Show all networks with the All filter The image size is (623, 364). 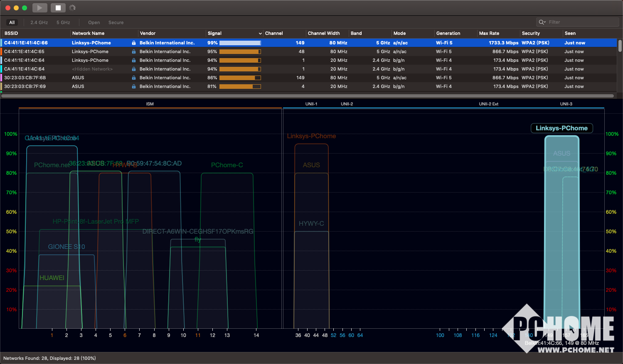pyautogui.click(x=12, y=22)
